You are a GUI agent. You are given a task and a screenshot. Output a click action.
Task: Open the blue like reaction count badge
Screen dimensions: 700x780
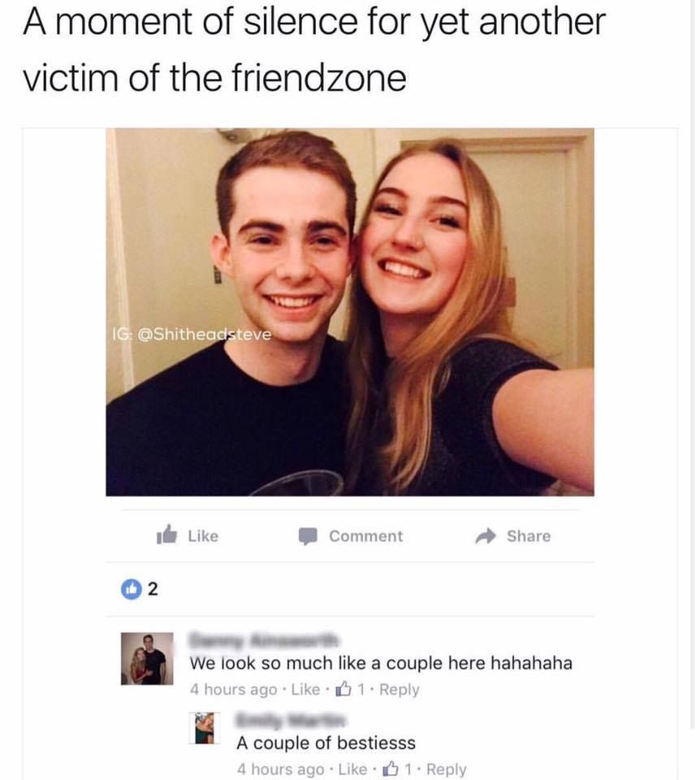[x=132, y=589]
